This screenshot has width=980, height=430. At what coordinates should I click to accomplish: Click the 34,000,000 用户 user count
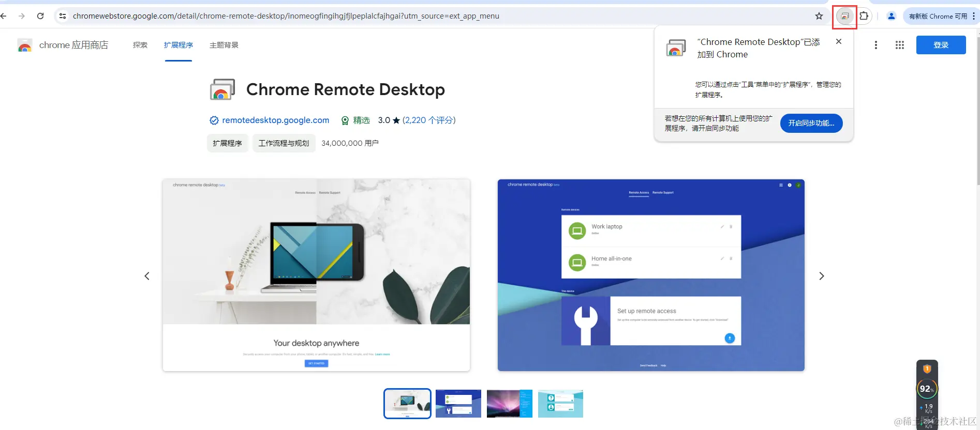click(350, 143)
